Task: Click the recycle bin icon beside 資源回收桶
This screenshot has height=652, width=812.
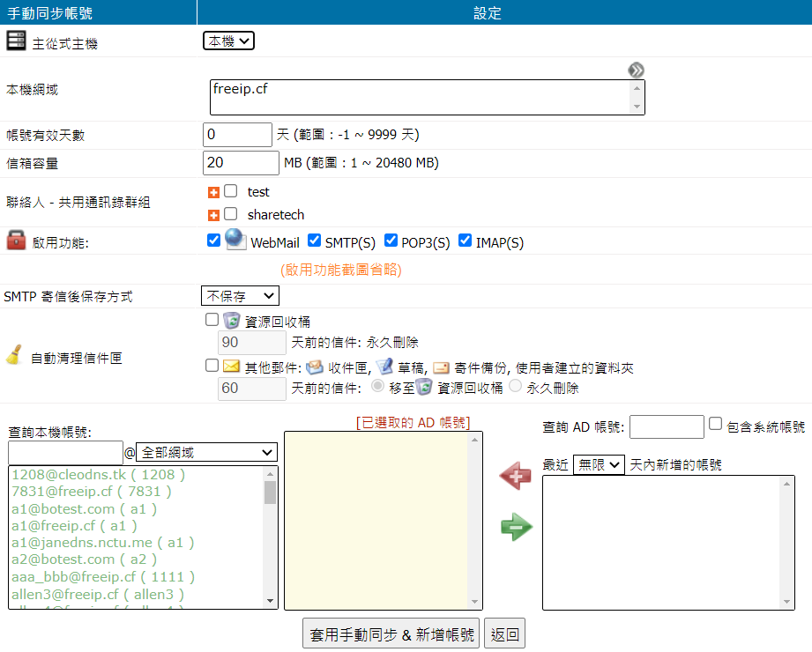Action: 232,321
